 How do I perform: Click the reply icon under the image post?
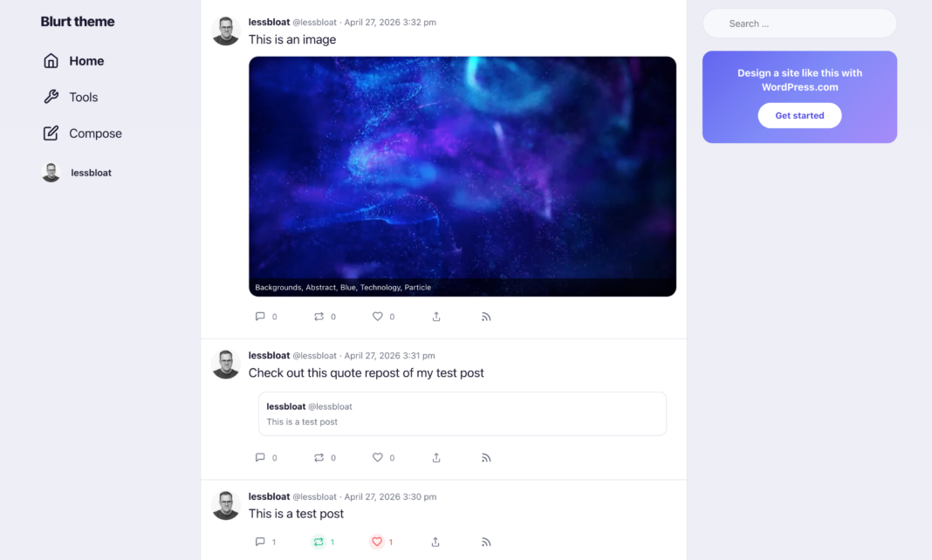click(260, 317)
